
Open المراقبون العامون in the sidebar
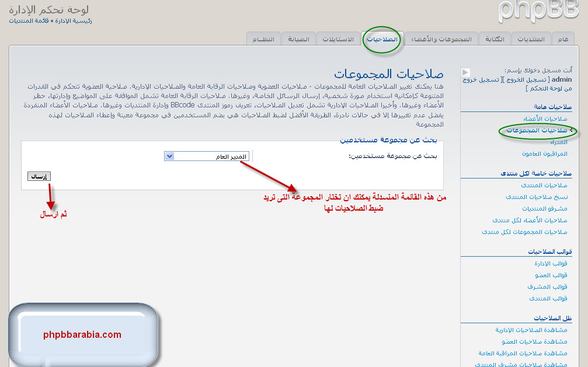click(x=545, y=153)
